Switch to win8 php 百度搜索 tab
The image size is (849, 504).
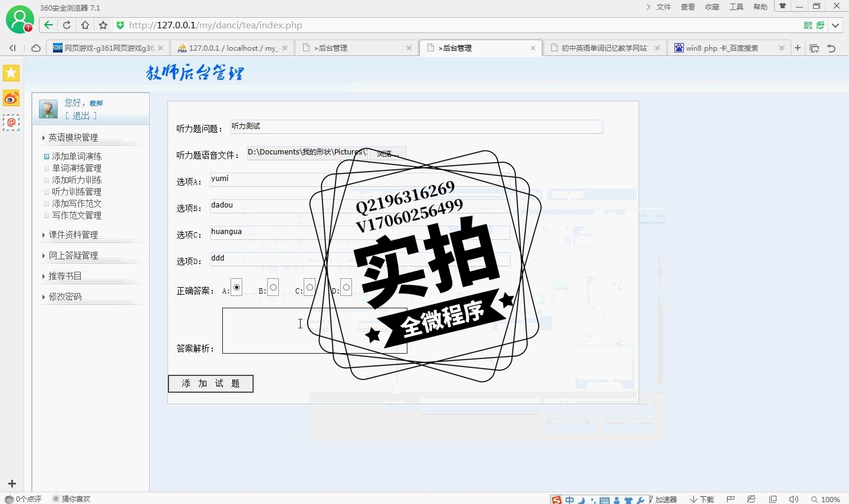(729, 48)
